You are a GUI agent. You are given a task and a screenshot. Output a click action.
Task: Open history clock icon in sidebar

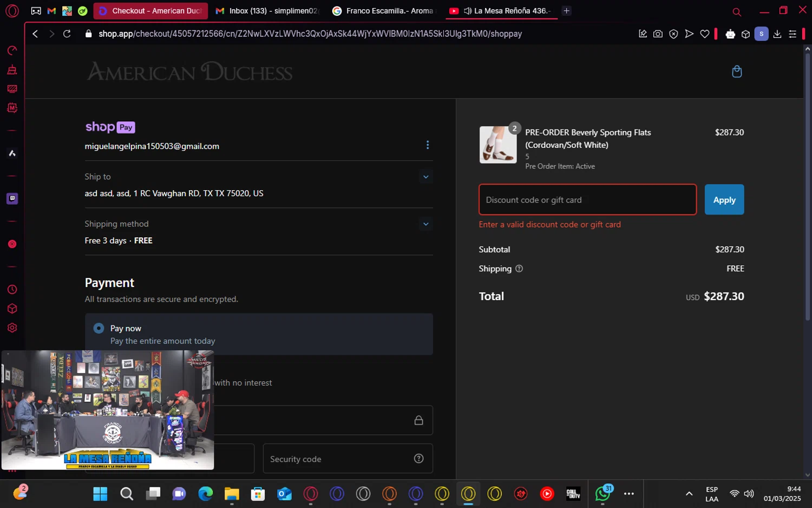tap(12, 289)
